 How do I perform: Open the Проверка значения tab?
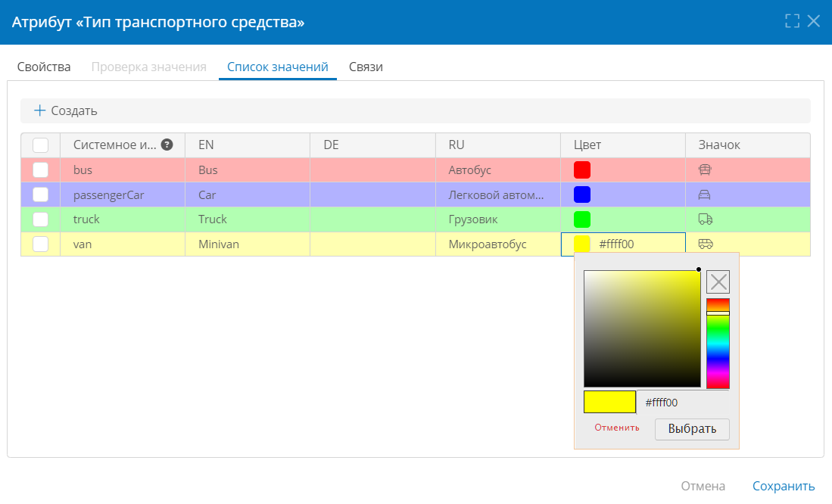[x=148, y=67]
